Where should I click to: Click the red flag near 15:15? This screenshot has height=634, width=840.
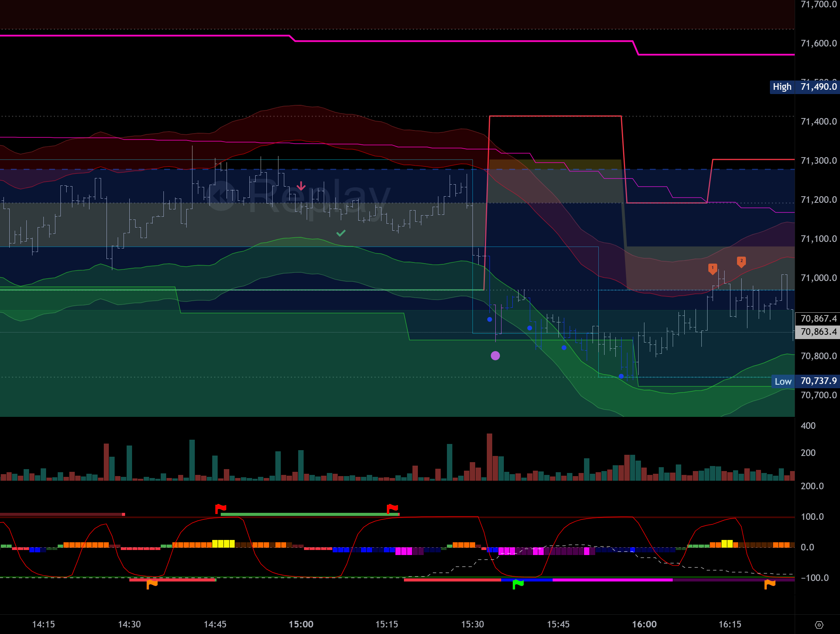pyautogui.click(x=392, y=508)
